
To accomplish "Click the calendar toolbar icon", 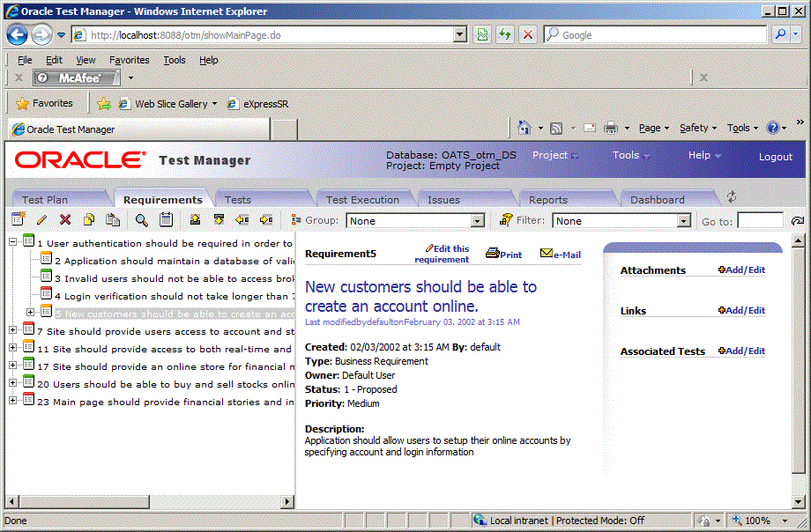I will pos(166,219).
